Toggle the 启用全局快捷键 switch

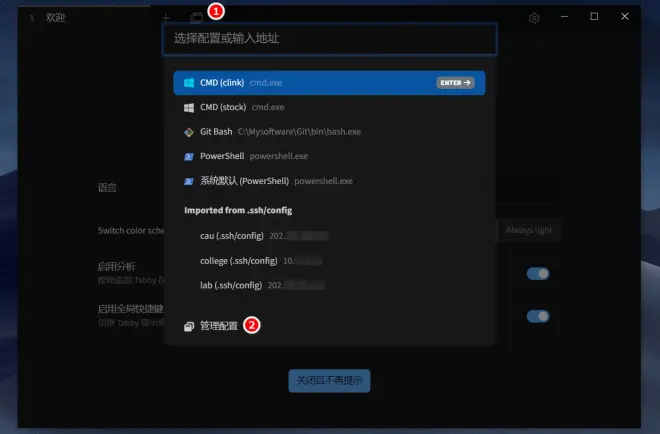point(538,316)
